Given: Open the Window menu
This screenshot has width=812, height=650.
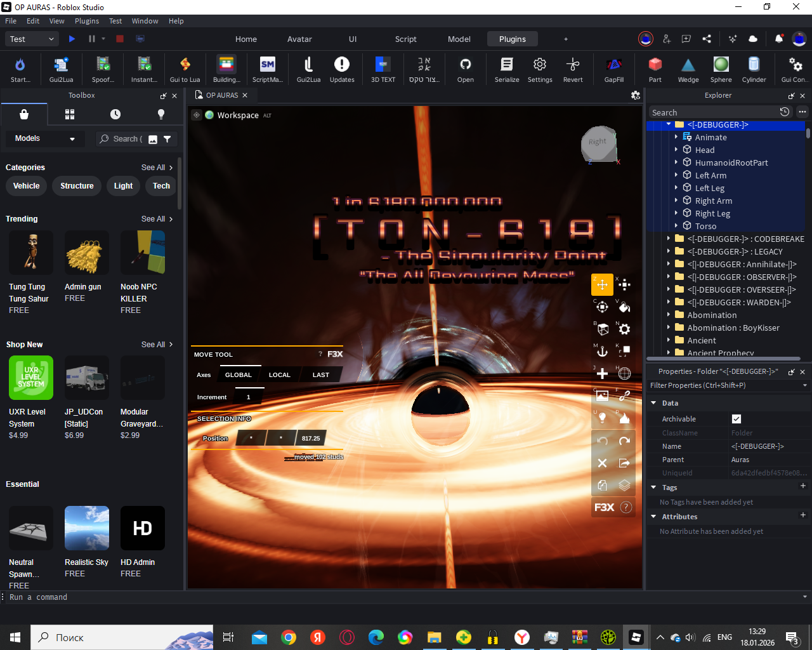Looking at the screenshot, I should click(145, 21).
